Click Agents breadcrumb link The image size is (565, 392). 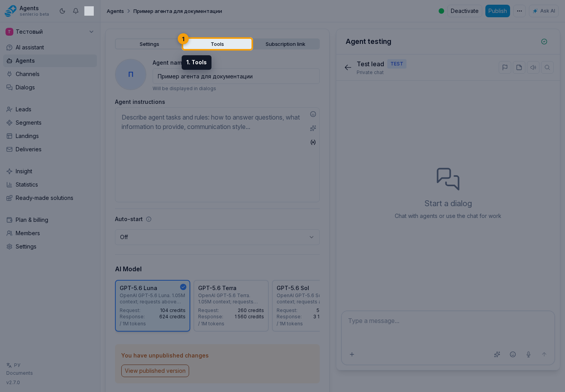pos(115,11)
